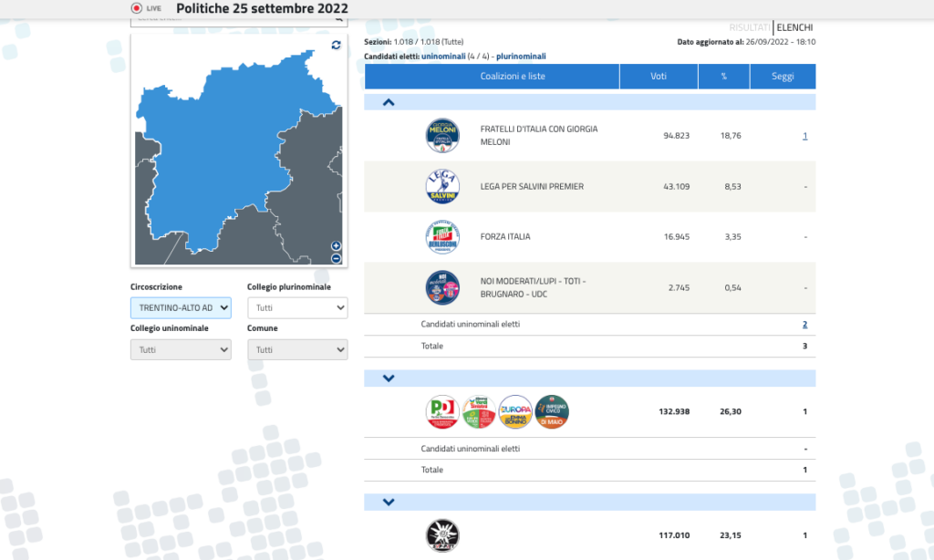Click the 23,15 percentage value
This screenshot has height=560, width=934.
tap(731, 535)
